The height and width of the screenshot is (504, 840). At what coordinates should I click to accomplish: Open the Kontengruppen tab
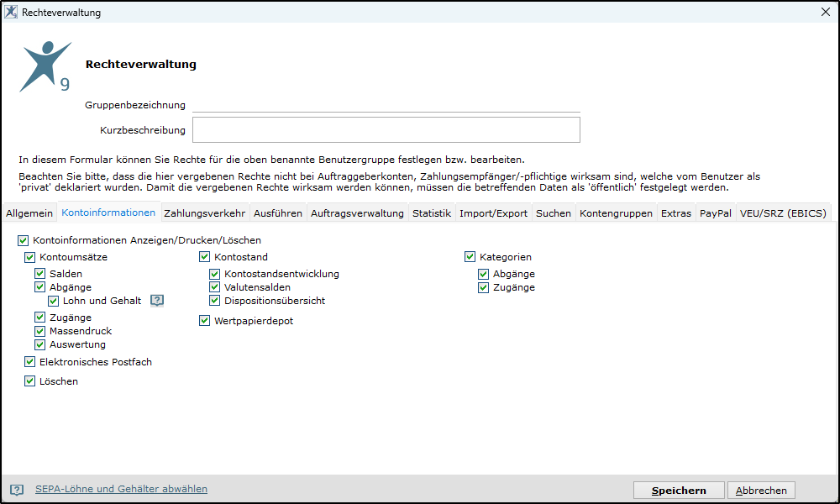pos(616,213)
